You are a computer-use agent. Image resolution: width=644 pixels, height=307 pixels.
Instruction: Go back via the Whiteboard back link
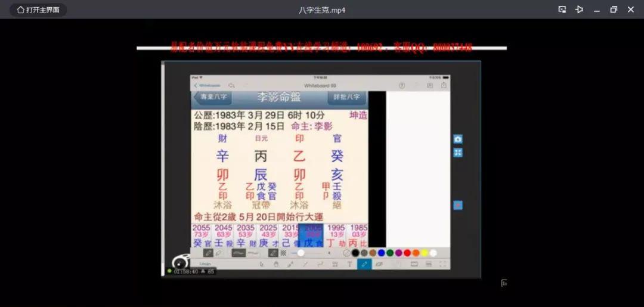pos(208,85)
